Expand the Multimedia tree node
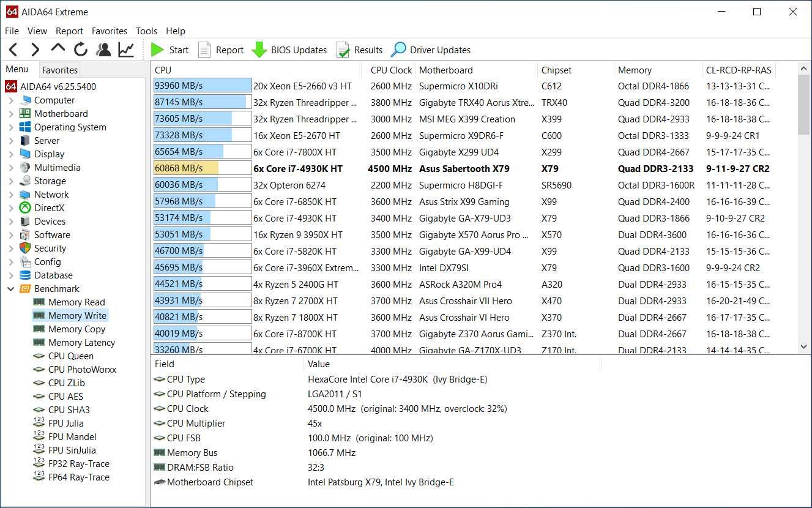Screen dimensions: 812x508 [11, 168]
